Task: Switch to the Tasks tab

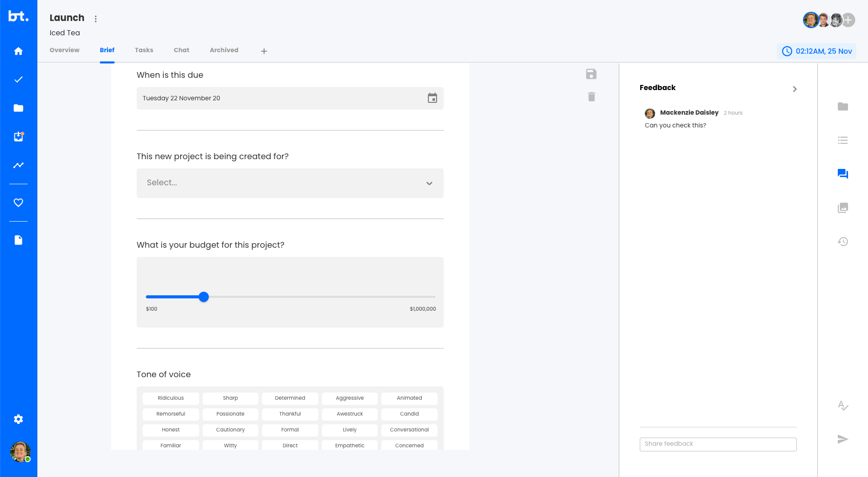Action: click(x=144, y=50)
